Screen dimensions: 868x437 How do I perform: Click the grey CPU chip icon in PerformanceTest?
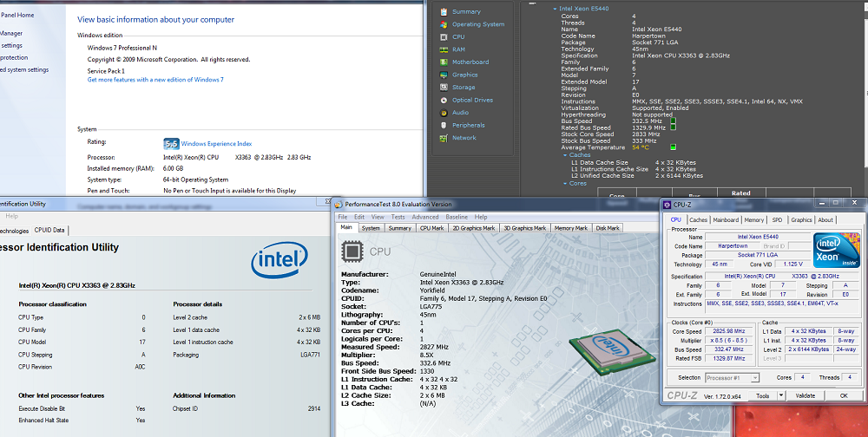(352, 251)
